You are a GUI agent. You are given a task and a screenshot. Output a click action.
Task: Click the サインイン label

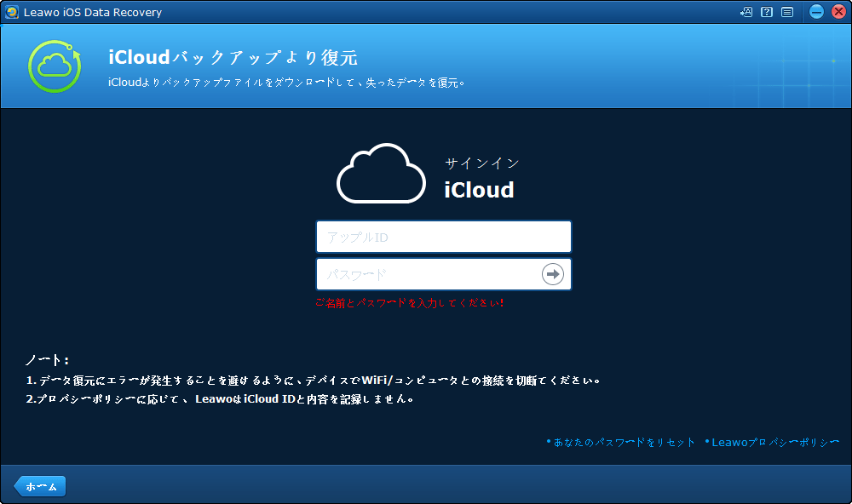(481, 163)
